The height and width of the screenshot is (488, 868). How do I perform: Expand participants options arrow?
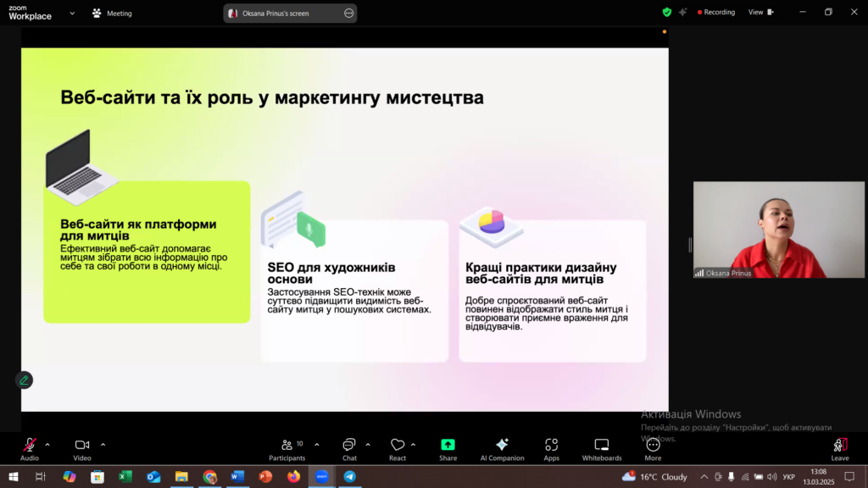(x=317, y=445)
